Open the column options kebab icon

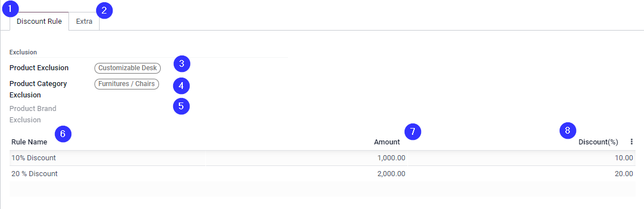click(x=632, y=142)
